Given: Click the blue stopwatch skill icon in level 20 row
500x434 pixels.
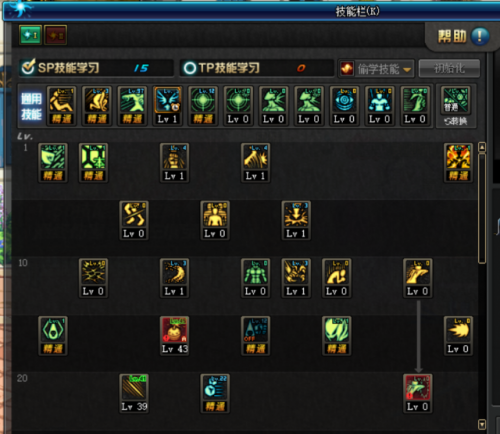Looking at the screenshot, I should (215, 393).
